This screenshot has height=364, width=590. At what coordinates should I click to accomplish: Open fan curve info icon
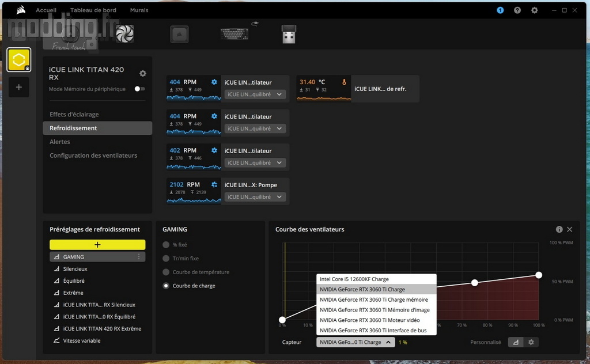(559, 229)
